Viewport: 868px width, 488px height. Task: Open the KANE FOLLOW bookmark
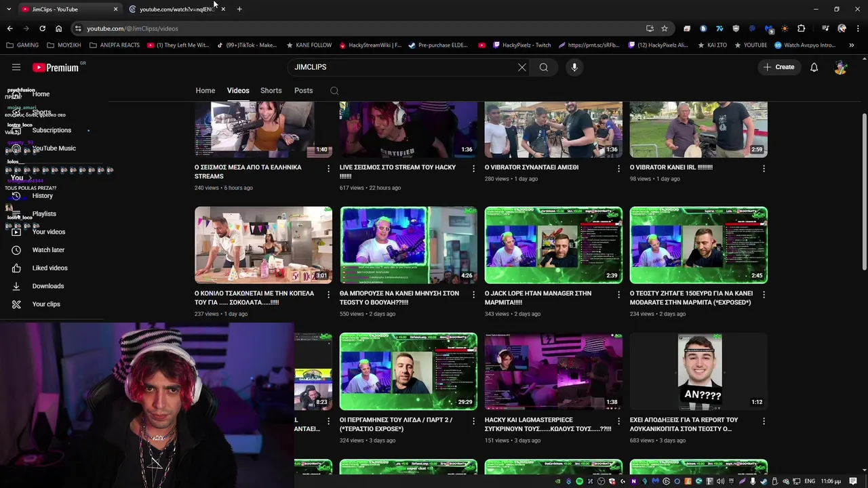(x=309, y=45)
